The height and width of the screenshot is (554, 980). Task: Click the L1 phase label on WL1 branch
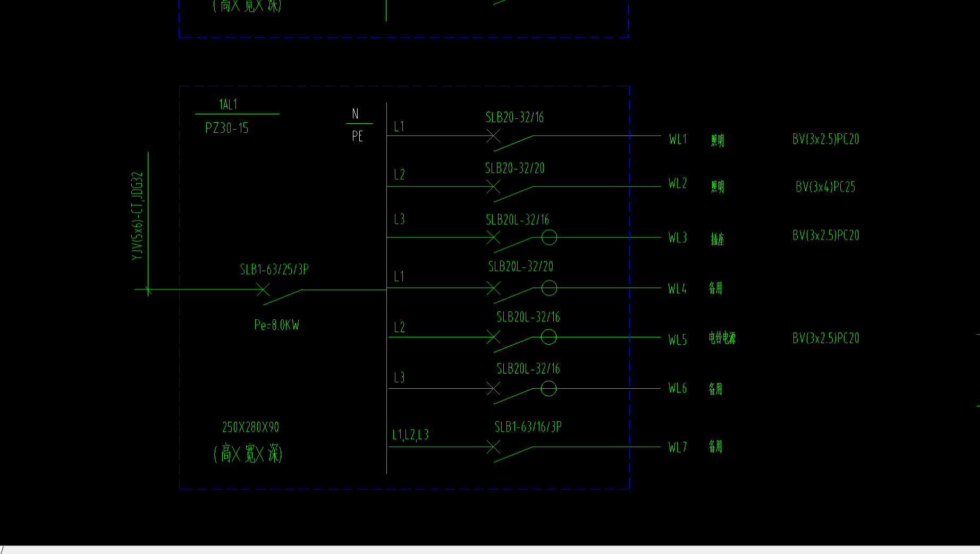(x=399, y=126)
